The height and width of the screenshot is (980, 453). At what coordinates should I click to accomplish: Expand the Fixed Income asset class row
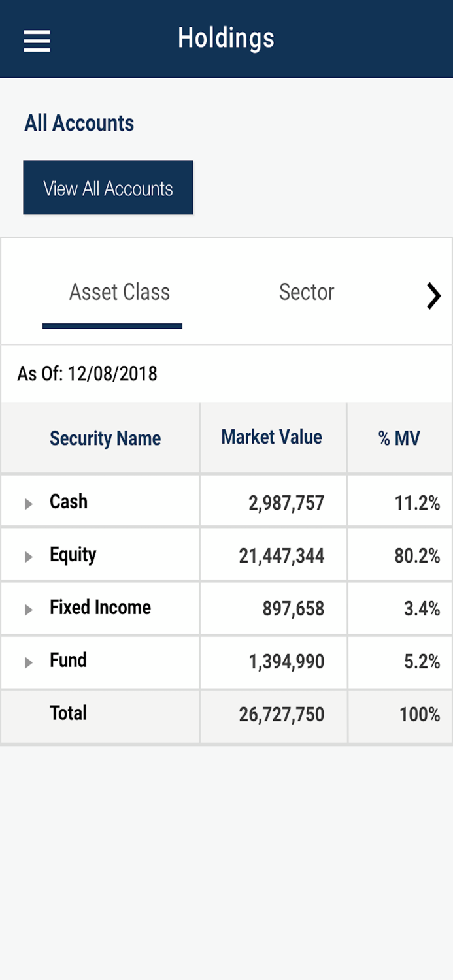(x=29, y=609)
